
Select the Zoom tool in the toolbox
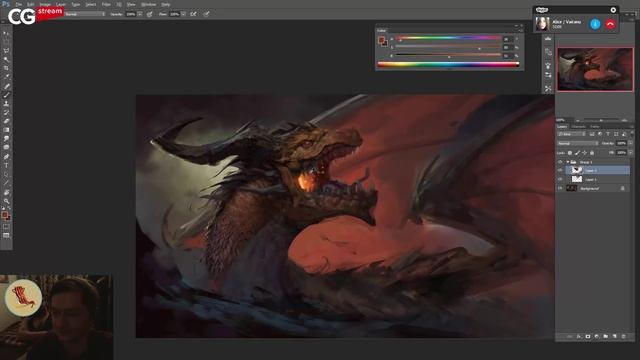pyautogui.click(x=6, y=201)
